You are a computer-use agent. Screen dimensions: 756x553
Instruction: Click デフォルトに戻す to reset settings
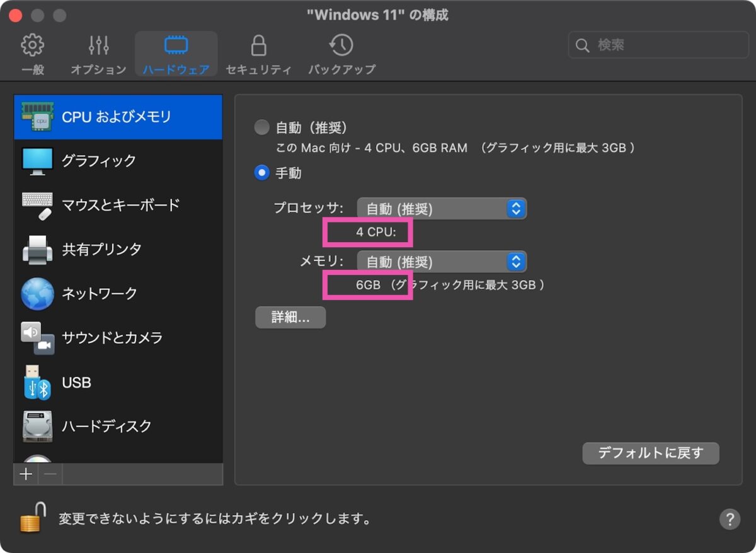[650, 453]
